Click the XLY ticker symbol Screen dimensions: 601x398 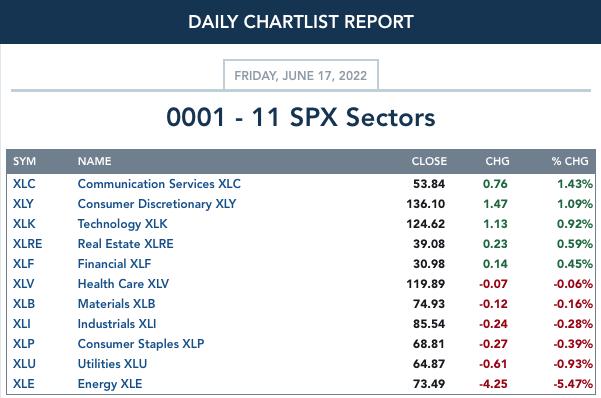click(23, 204)
